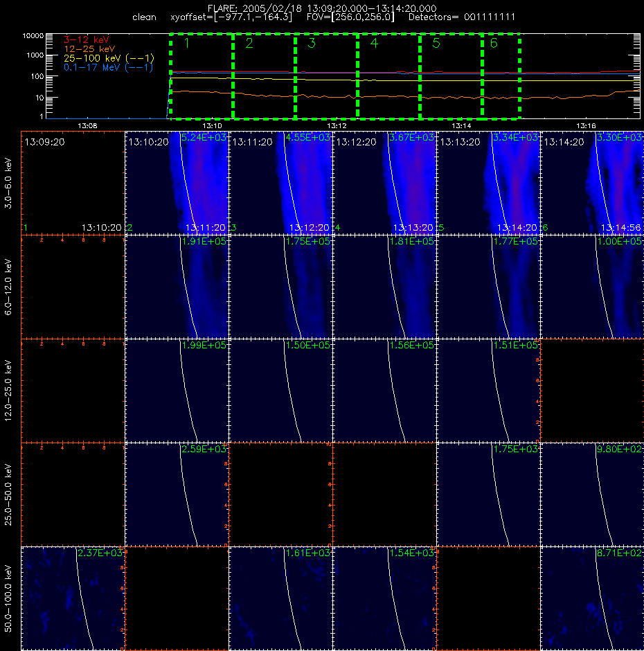Click interval marker 1 on the lightcurve
The image size is (644, 651).
(187, 43)
